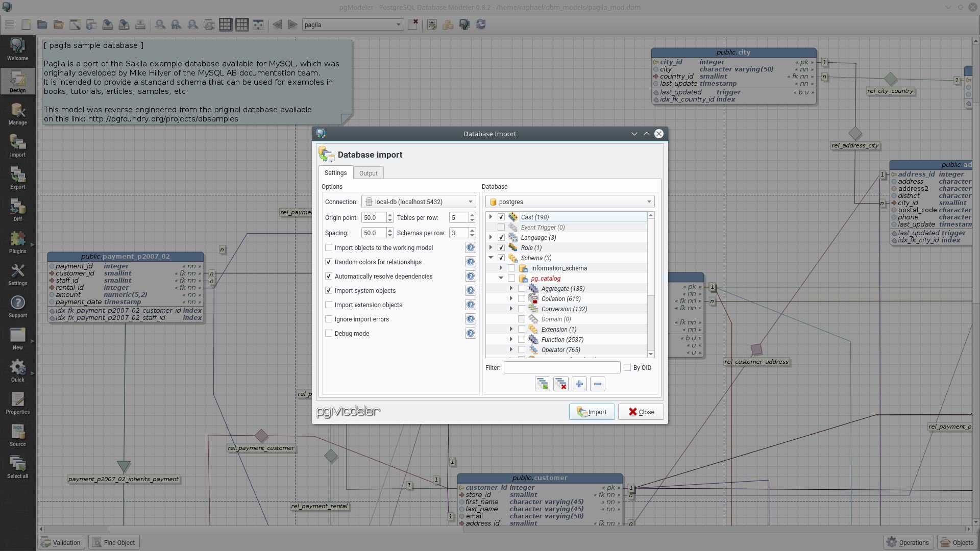The image size is (980, 551).
Task: Uncheck Import system objects
Action: point(329,290)
